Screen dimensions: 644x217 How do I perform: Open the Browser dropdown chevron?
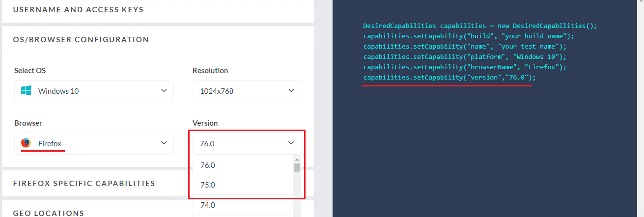pos(164,143)
